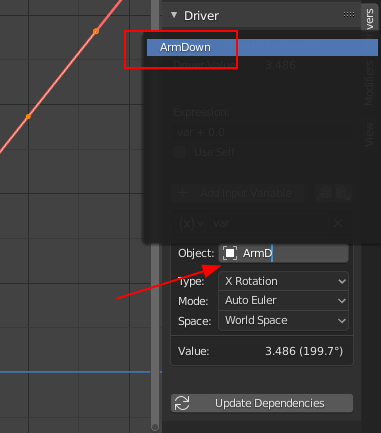Screen dimensions: 381x433
Task: Switch to the View sidebar tab
Action: (369, 134)
